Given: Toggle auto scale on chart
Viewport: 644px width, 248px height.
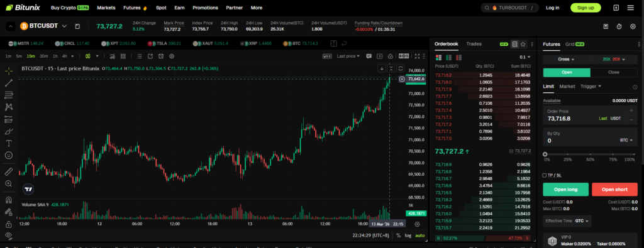Looking at the screenshot, I should [x=419, y=235].
